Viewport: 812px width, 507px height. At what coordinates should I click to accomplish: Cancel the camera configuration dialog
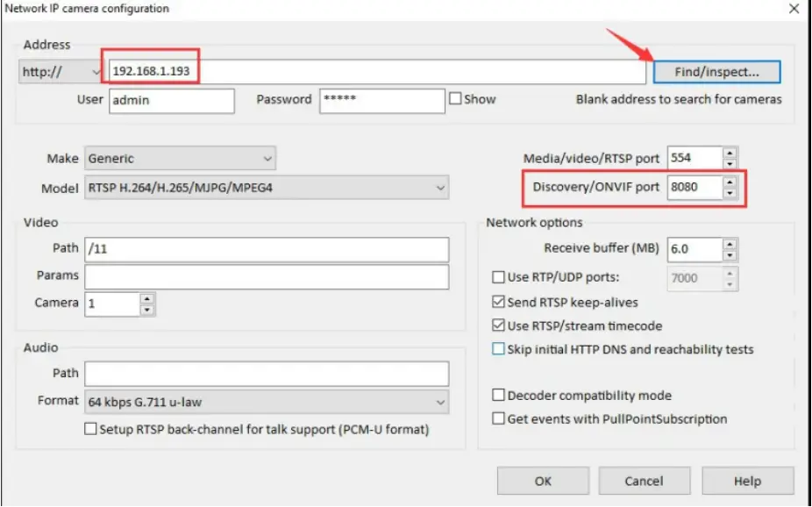(x=645, y=481)
